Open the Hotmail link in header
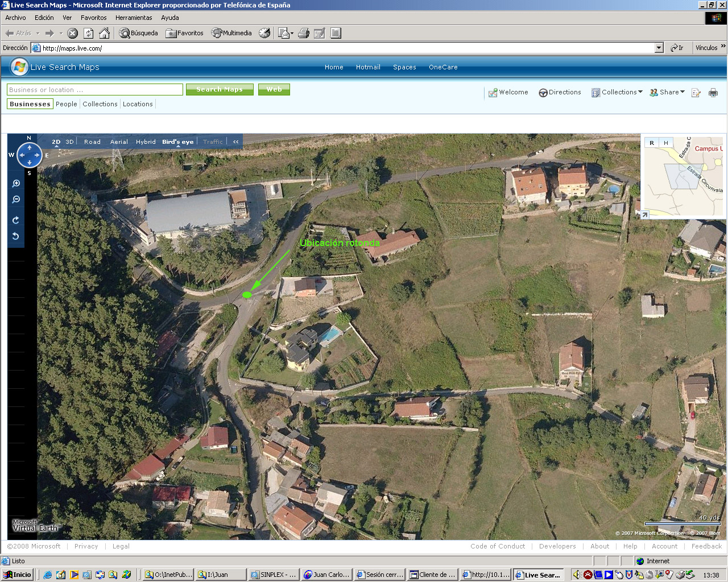The height and width of the screenshot is (582, 728). (368, 67)
